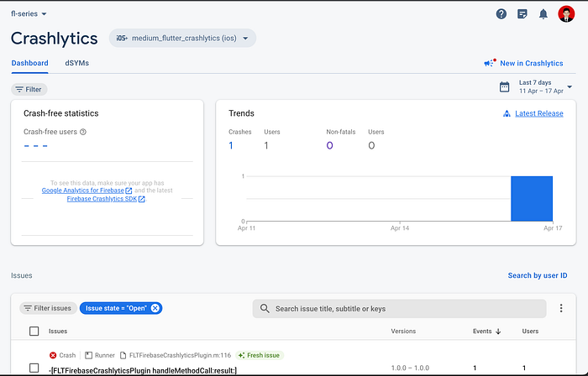The width and height of the screenshot is (588, 376).
Task: Switch to the Dashboard tab
Action: 29,63
